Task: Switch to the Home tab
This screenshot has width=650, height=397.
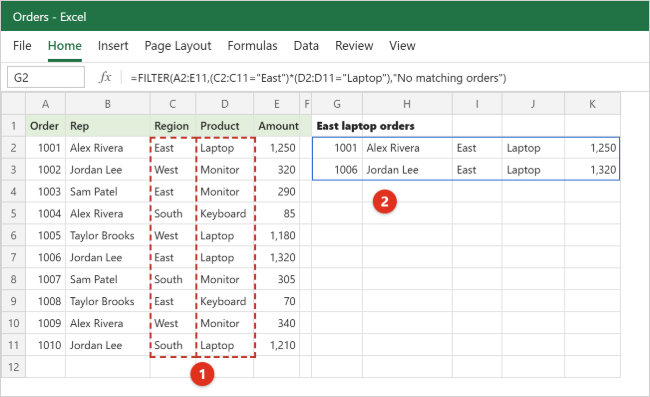Action: 65,46
